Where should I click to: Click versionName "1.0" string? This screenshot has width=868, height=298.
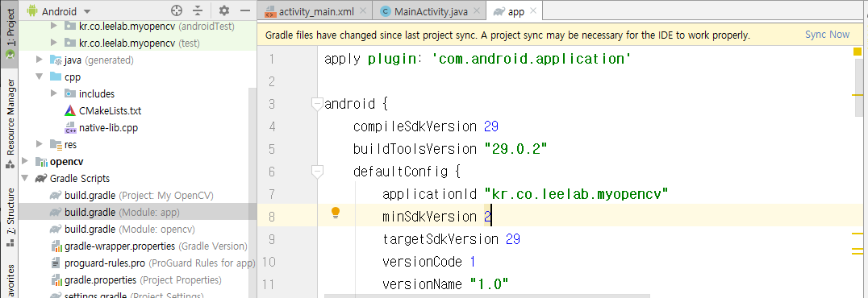(x=489, y=285)
